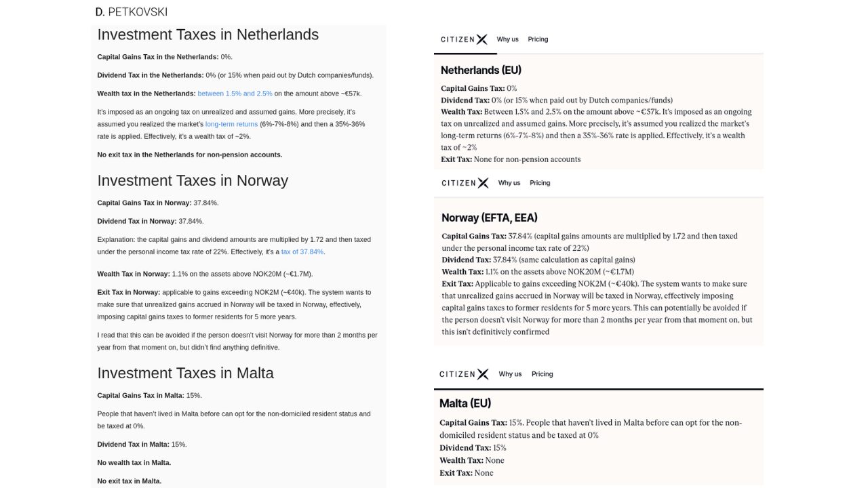
Task: Open 'Why us' above Netherlands (EU) panel
Action: (x=507, y=39)
